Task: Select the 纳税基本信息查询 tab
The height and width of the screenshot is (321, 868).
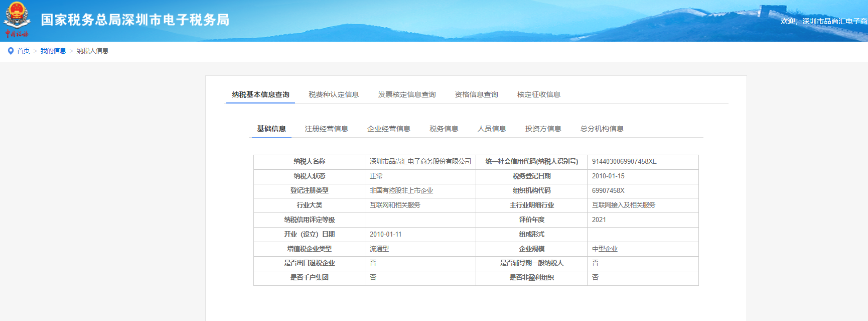Action: point(260,94)
